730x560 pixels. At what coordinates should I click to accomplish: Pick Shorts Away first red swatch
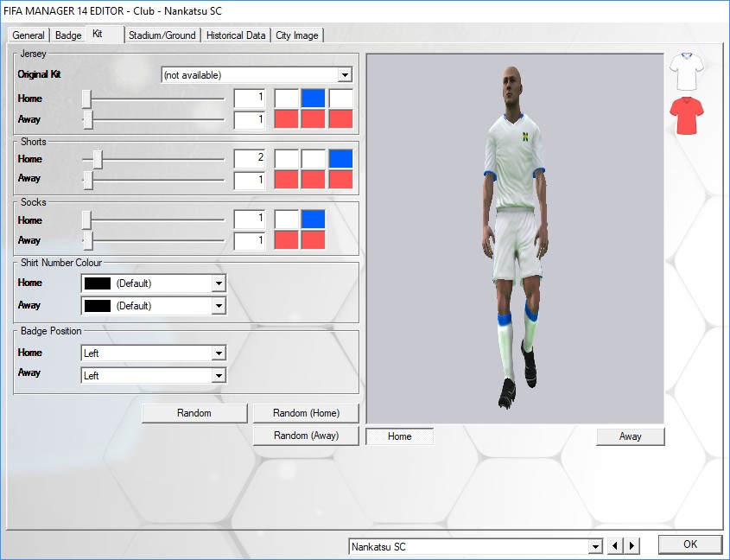coord(286,180)
